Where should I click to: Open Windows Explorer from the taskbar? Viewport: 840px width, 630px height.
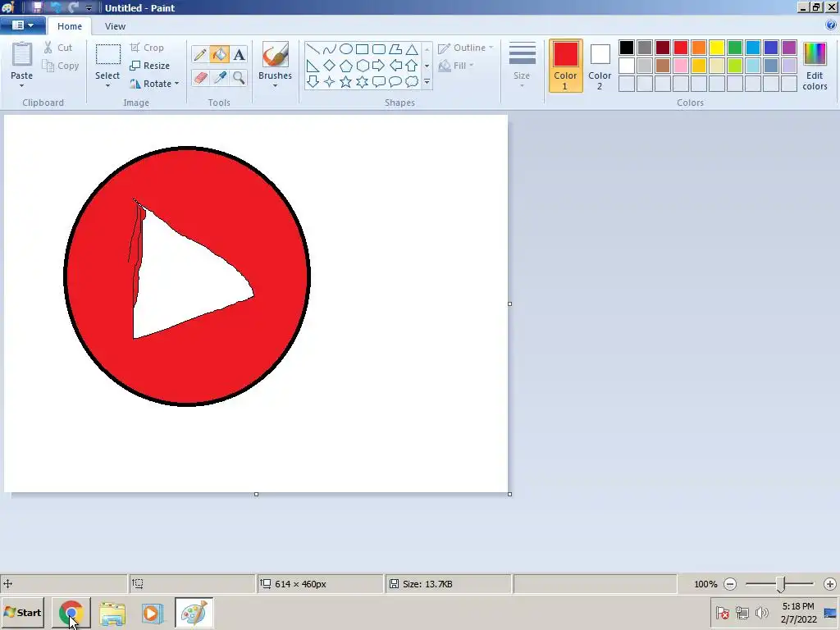pos(112,614)
